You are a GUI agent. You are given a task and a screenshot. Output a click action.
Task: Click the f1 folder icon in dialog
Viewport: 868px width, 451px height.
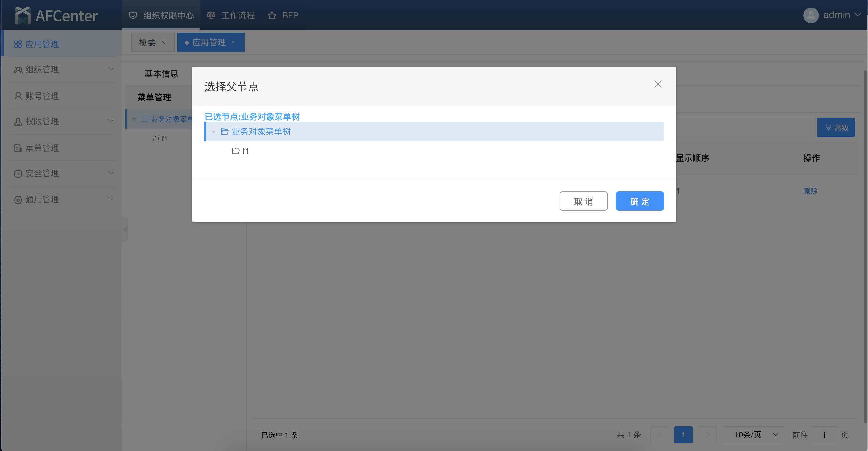click(236, 151)
